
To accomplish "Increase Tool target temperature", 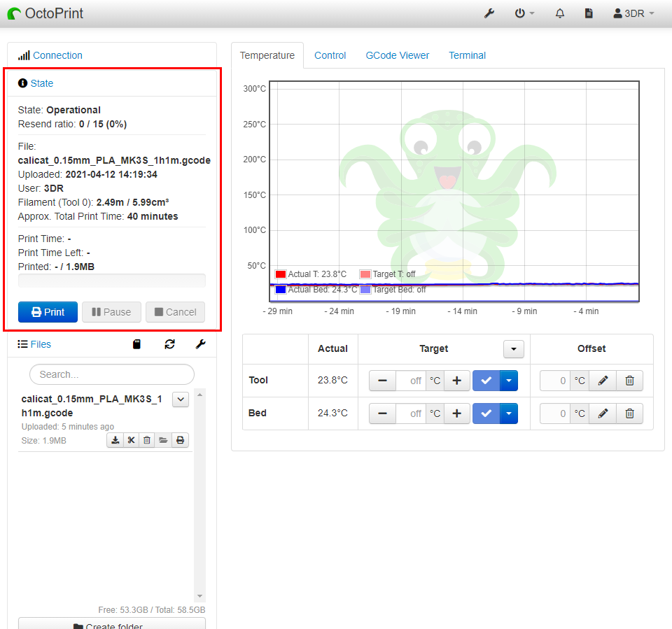I will (457, 381).
